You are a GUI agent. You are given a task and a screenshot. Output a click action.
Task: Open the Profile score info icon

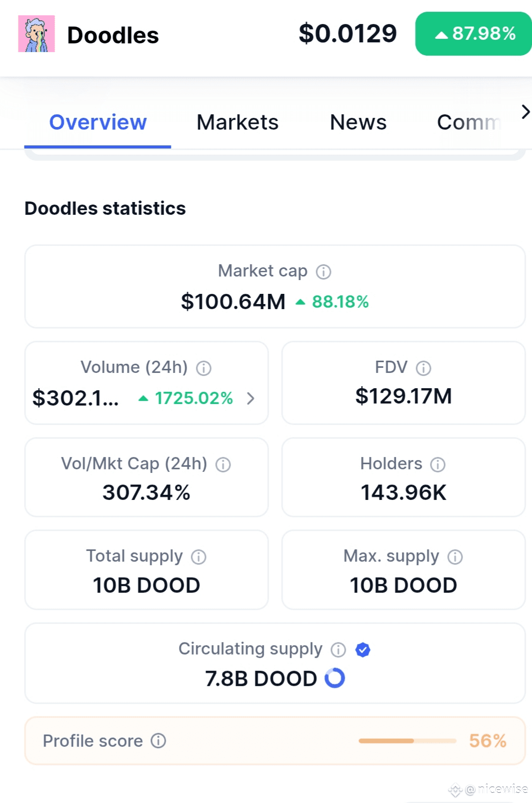(x=158, y=741)
